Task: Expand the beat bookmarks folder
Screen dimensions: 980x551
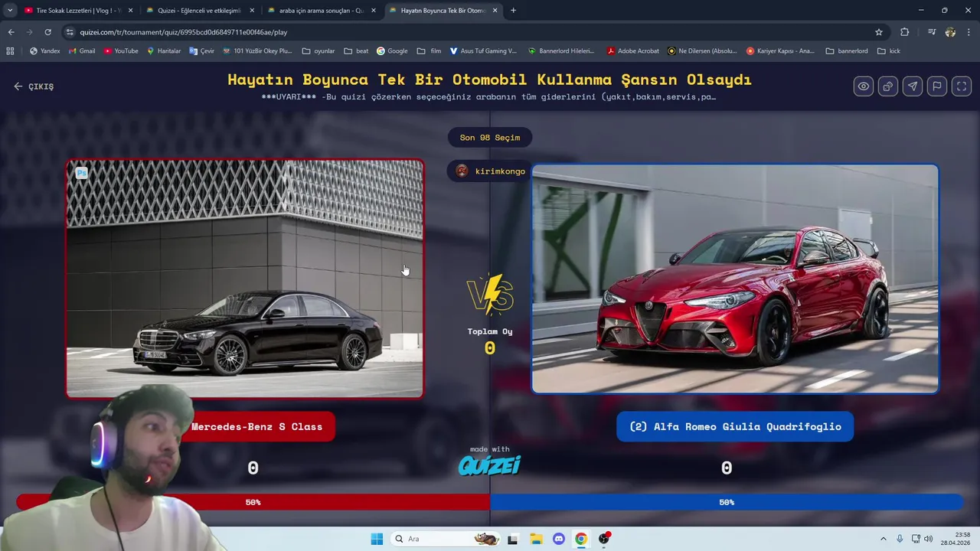Action: click(x=356, y=51)
